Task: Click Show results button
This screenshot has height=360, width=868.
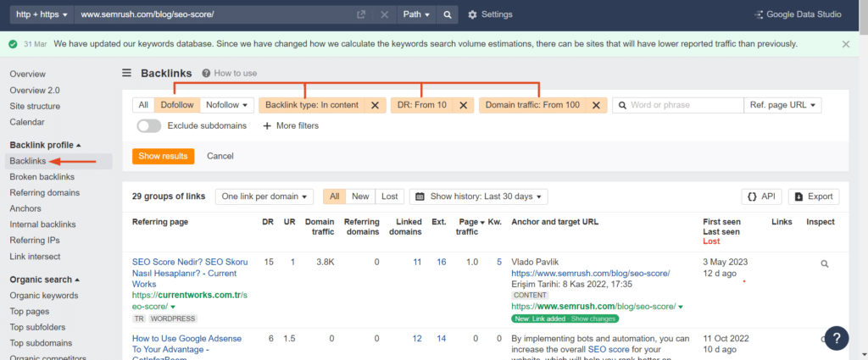Action: pos(164,156)
